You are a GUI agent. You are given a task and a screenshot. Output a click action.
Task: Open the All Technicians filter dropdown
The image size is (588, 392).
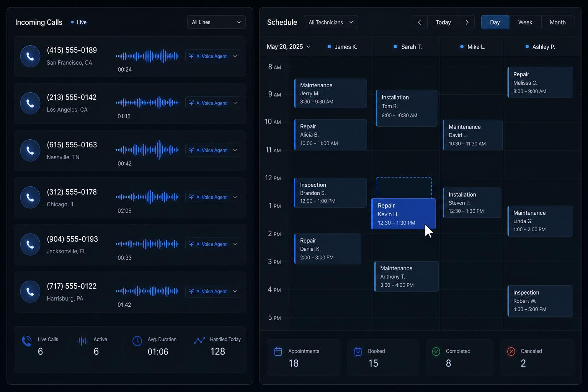[x=331, y=22]
